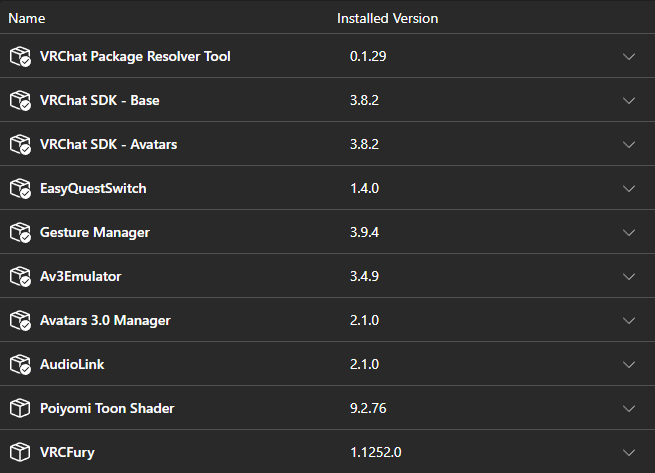Open version chevron for VRChat SDK - Base

click(629, 100)
